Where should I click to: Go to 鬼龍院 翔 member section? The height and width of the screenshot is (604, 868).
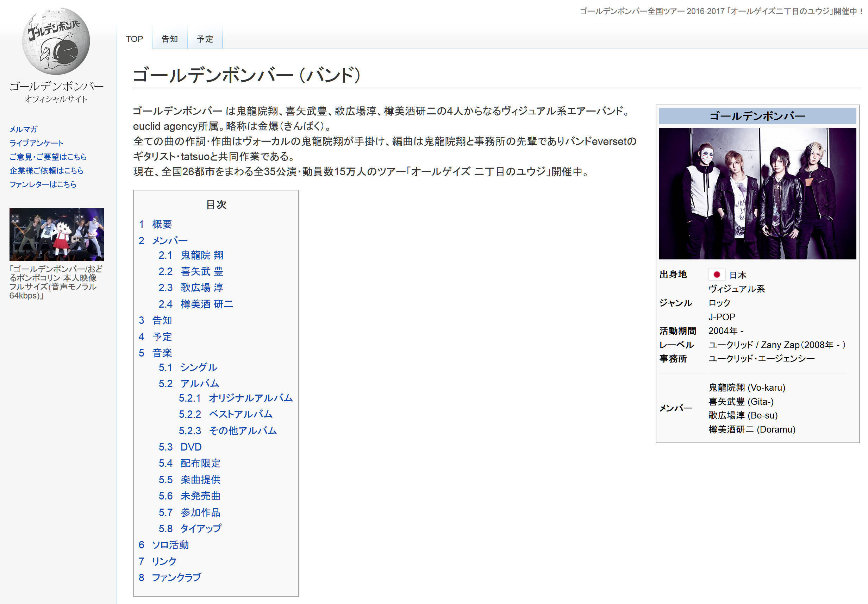pos(202,255)
